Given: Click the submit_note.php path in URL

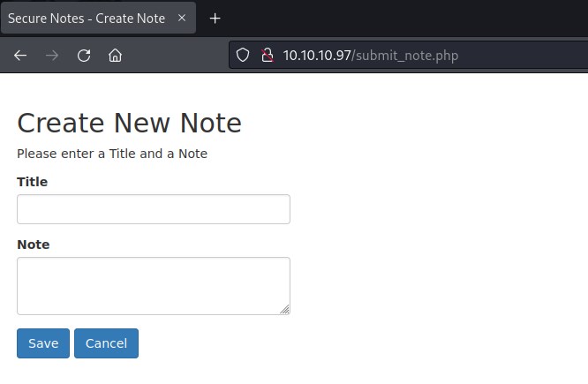Looking at the screenshot, I should click(407, 56).
